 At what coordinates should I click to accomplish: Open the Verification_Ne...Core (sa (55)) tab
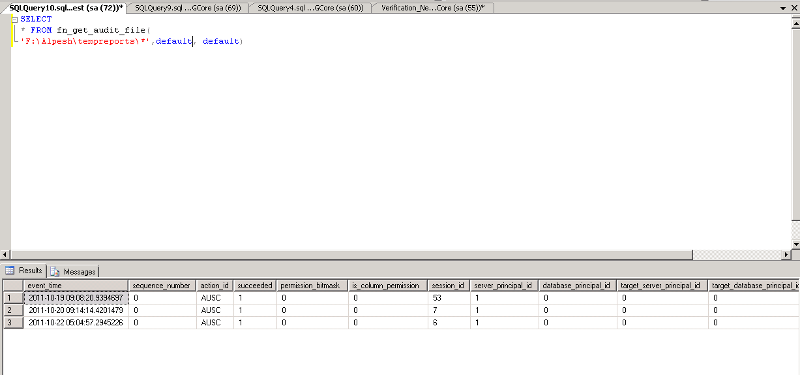(x=433, y=8)
